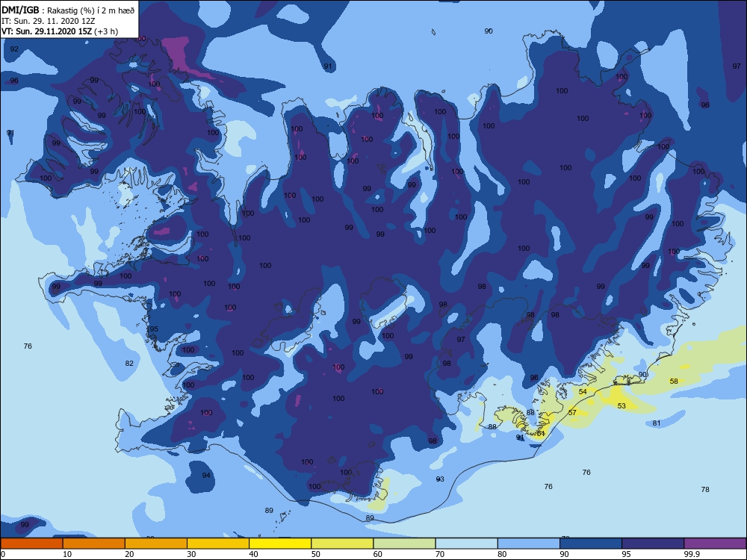Viewport: 747px width, 560px height.
Task: Pick the 95–99.9 dark indigo legend swatch
Action: (x=653, y=544)
